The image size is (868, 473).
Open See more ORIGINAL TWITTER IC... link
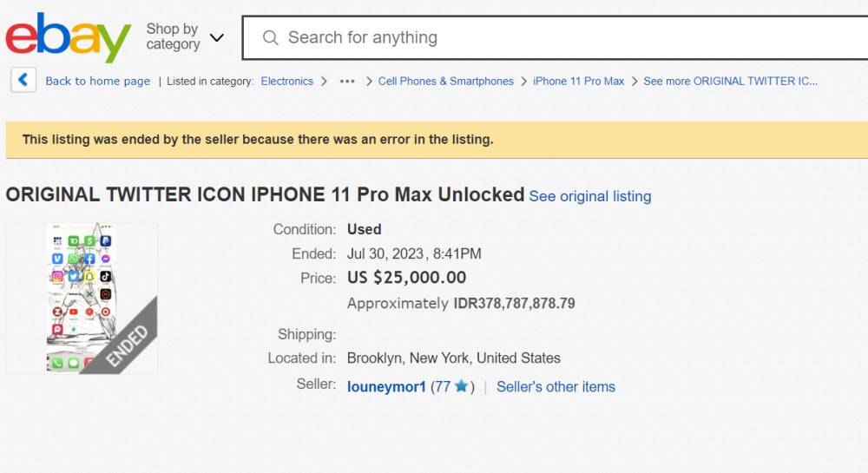(x=730, y=82)
